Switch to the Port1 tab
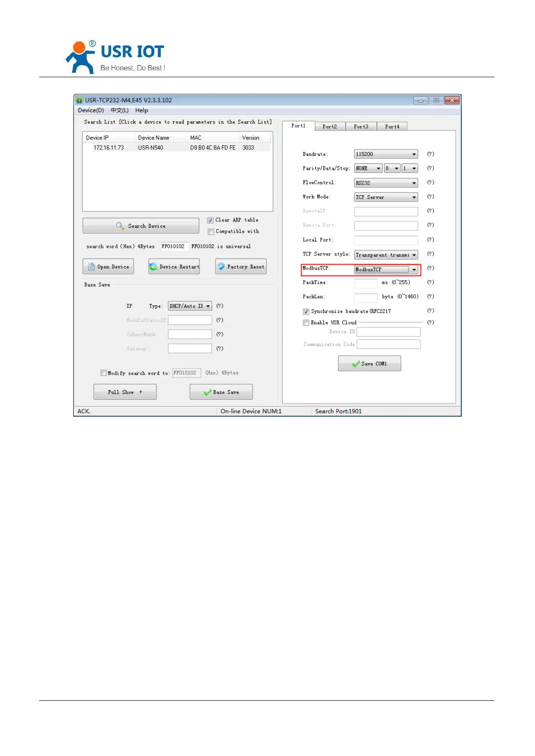 tap(298, 126)
